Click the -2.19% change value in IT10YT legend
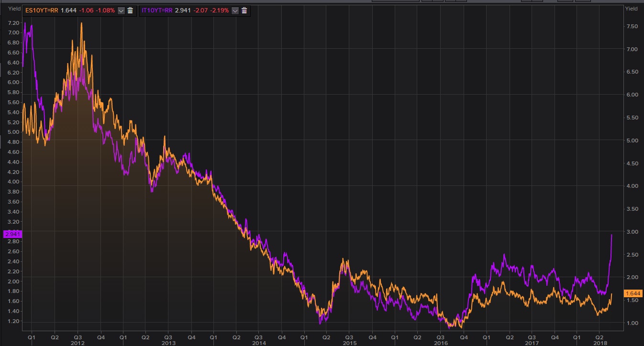 coord(220,11)
